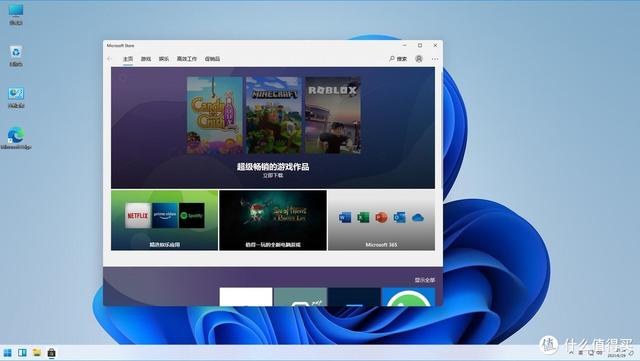Image resolution: width=640 pixels, height=361 pixels.
Task: Open the grey-green app tile in bottom row
Action: (300, 297)
